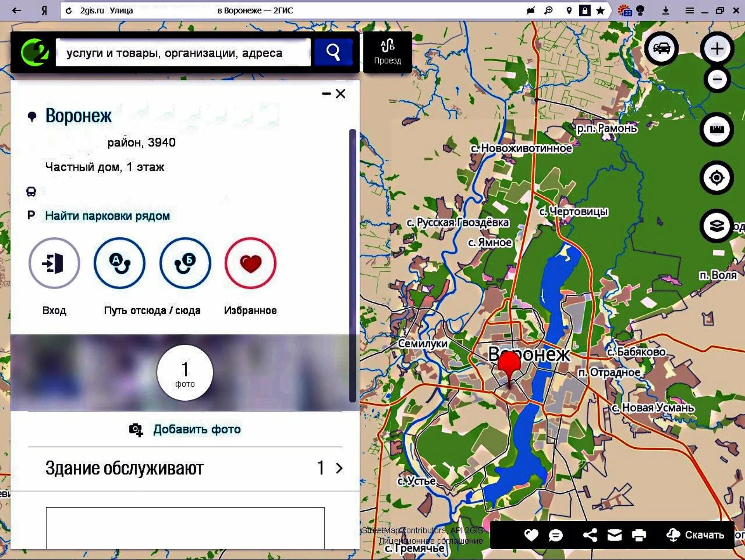Set route destination point Б (сюда)
Image resolution: width=745 pixels, height=560 pixels.
185,263
